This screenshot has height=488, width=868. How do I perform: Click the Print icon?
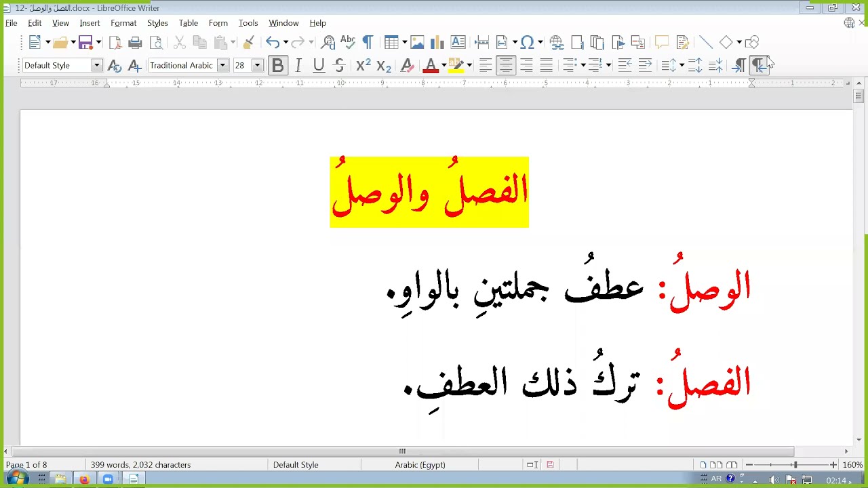coord(135,43)
